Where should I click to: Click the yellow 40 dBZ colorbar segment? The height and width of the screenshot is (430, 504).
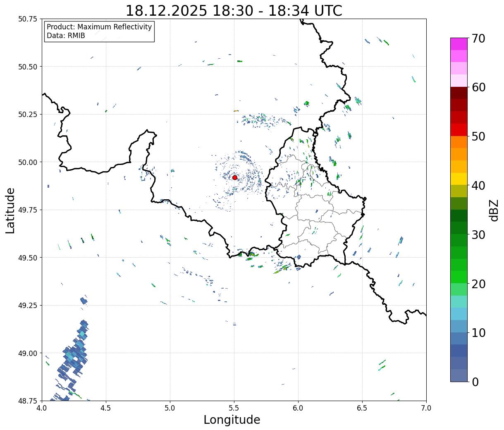pyautogui.click(x=459, y=179)
